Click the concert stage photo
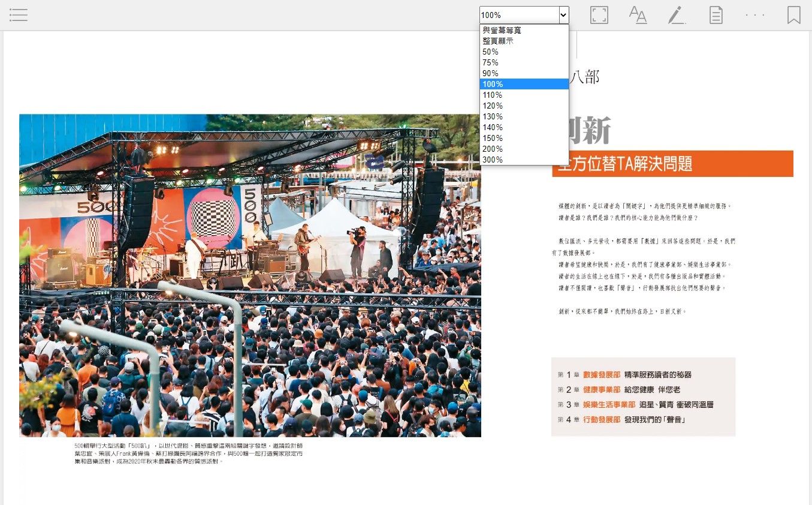Viewport: 812px width, 505px height. pos(250,275)
